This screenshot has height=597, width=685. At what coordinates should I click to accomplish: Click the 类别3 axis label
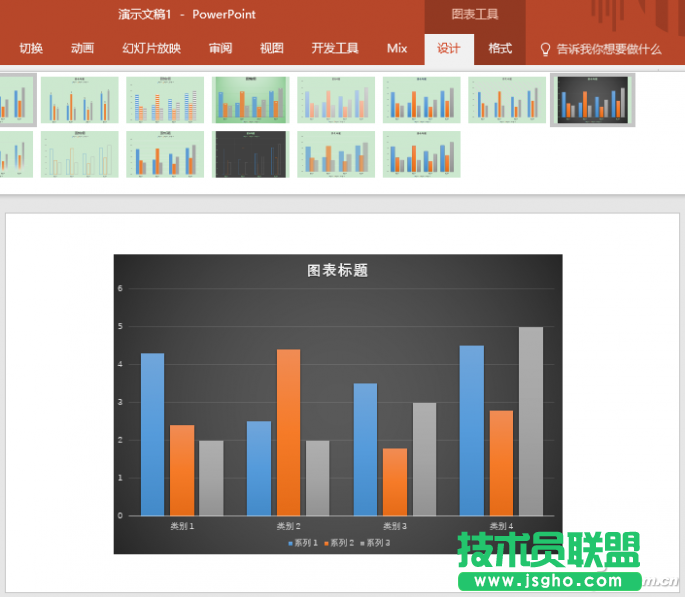tap(395, 526)
